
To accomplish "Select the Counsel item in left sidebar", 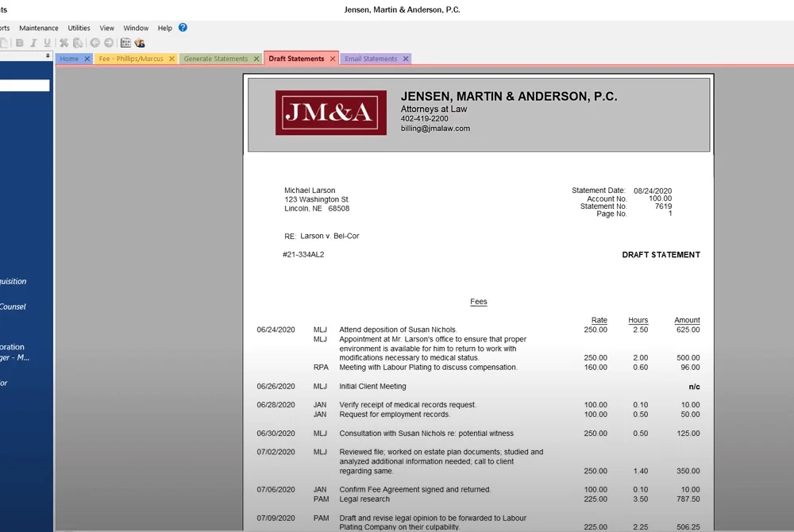I will pos(13,306).
